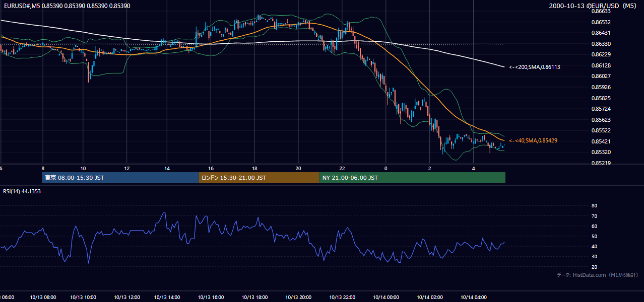The height and width of the screenshot is (302, 644).
Task: Click price axis label 0.85623
Action: (x=601, y=120)
